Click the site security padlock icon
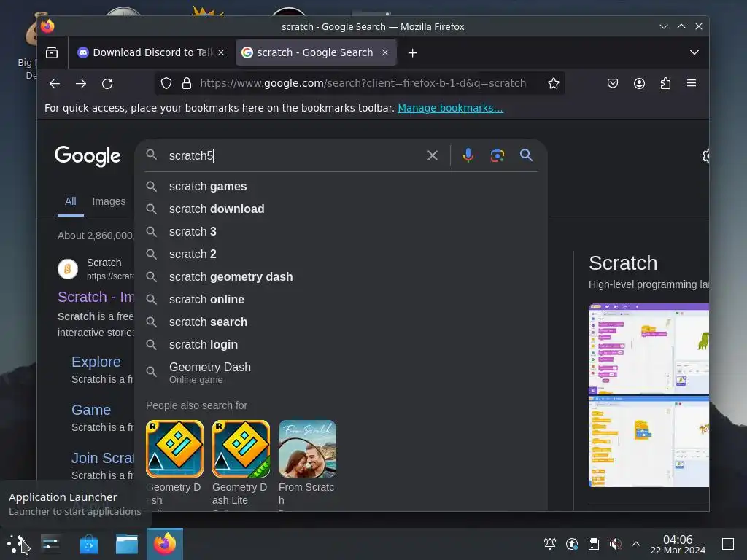This screenshot has width=747, height=560. pos(187,83)
